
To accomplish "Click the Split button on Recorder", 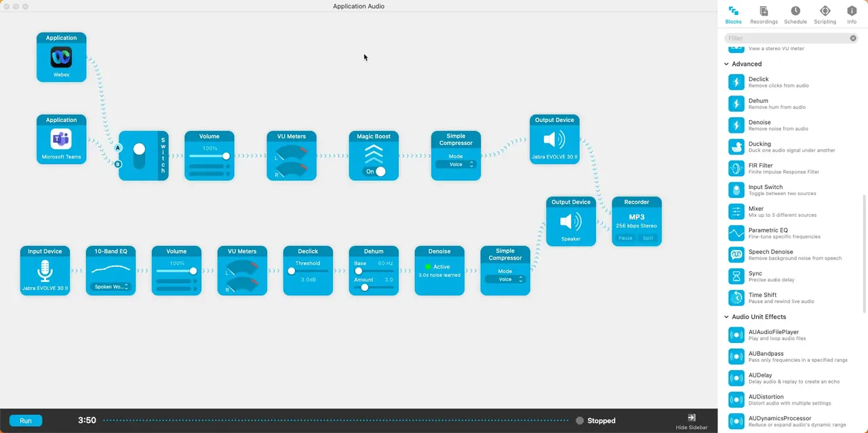I will 648,238.
